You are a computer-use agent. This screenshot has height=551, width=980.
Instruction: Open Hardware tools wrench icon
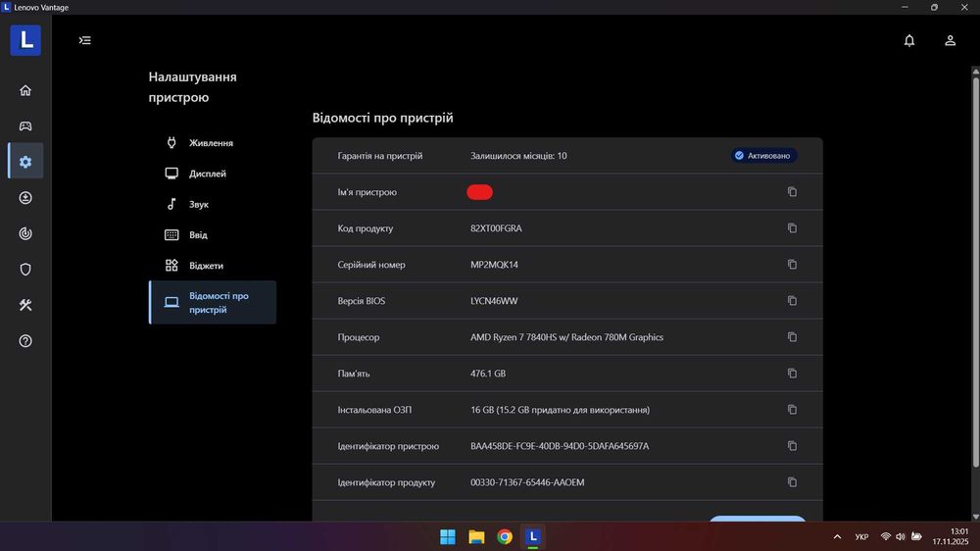tap(25, 305)
